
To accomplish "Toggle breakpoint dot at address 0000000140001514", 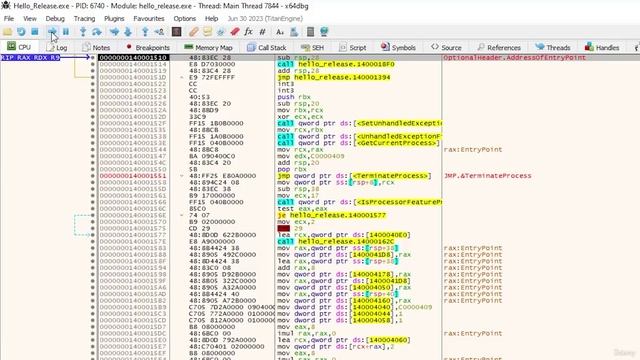I will coord(93,64).
